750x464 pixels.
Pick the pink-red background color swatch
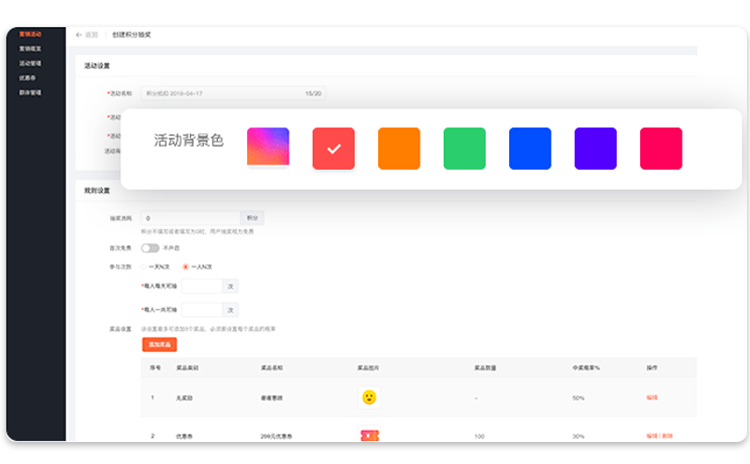click(661, 149)
